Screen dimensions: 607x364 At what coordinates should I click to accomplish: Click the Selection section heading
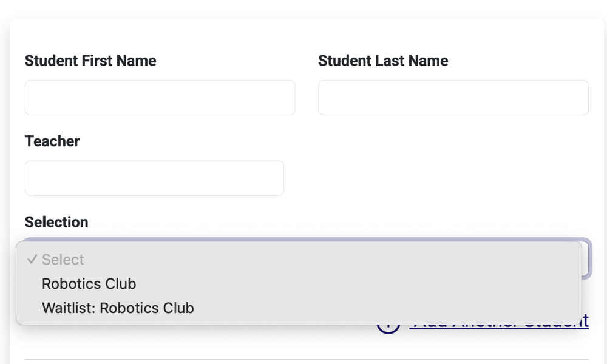tap(56, 222)
